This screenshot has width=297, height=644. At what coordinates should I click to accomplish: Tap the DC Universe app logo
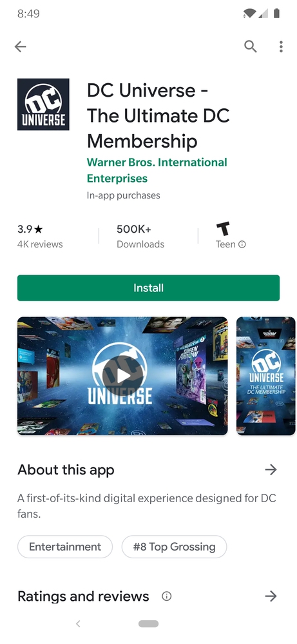tap(43, 104)
